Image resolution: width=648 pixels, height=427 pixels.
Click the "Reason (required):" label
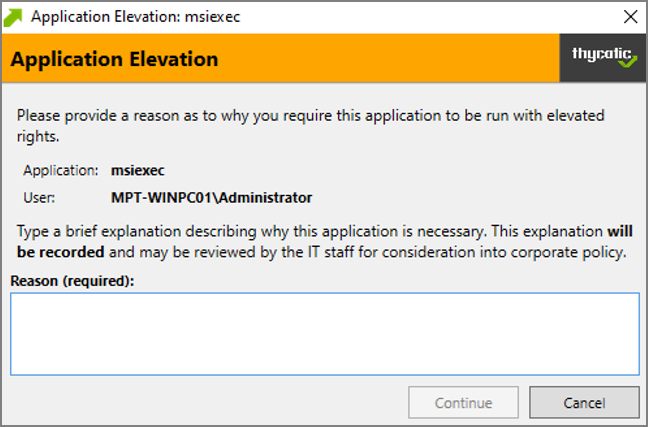pos(72,280)
